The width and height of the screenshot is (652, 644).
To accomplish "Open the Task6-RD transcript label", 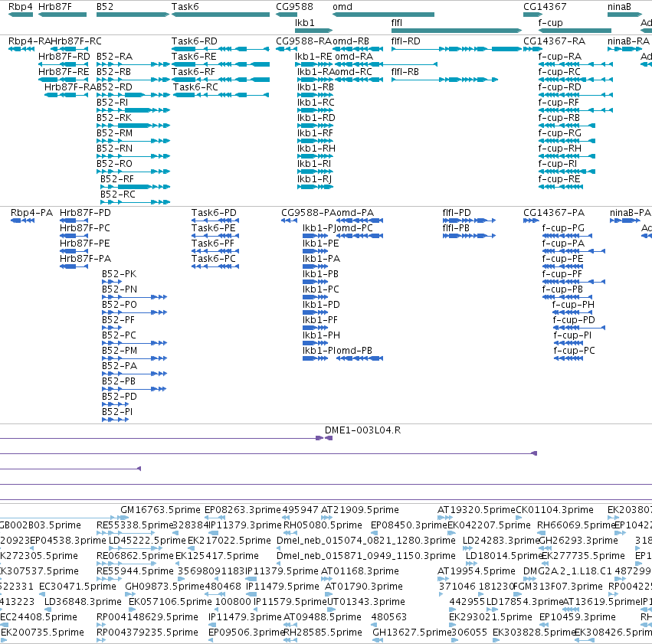I will pyautogui.click(x=194, y=41).
